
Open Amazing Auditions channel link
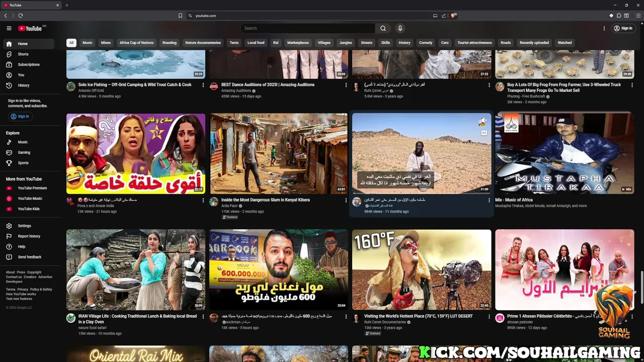click(236, 90)
